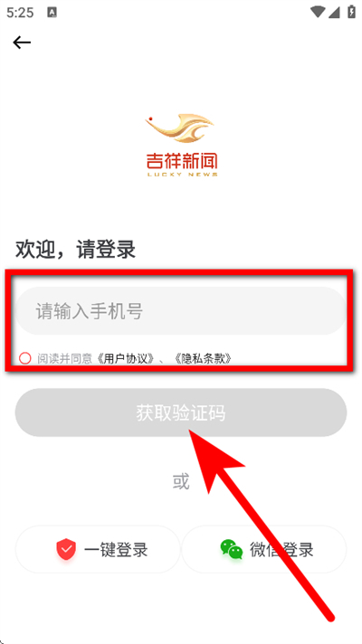Image resolution: width=362 pixels, height=644 pixels.
Task: Tap the keyboard indicator icon in status bar
Action: pos(52,13)
